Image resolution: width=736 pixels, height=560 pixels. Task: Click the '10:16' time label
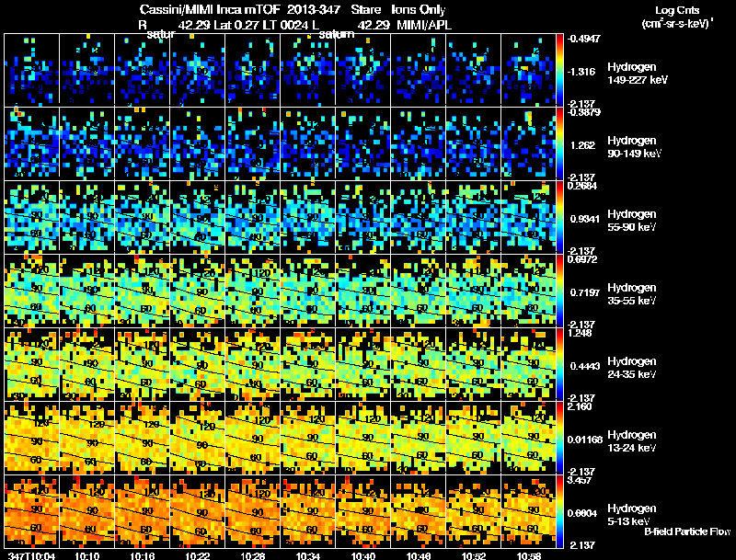(143, 555)
